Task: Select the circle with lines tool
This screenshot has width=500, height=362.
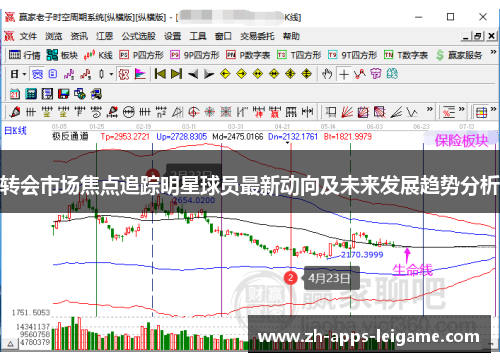Action: [129, 112]
